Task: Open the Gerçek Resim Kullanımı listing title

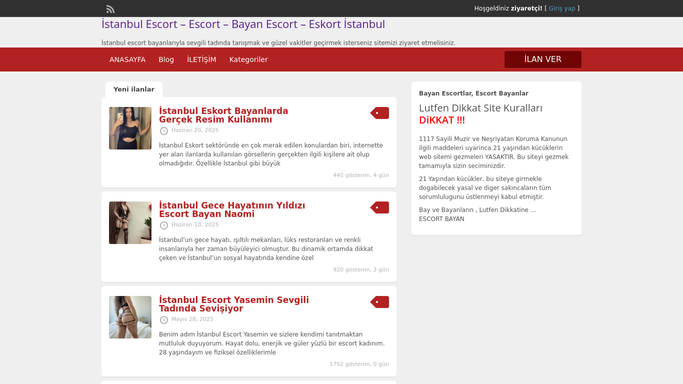Action: pos(223,115)
